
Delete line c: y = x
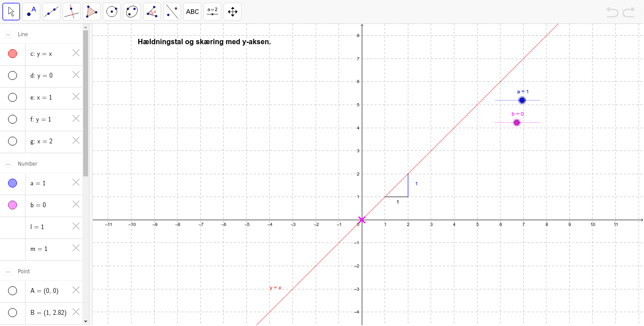pyautogui.click(x=76, y=53)
